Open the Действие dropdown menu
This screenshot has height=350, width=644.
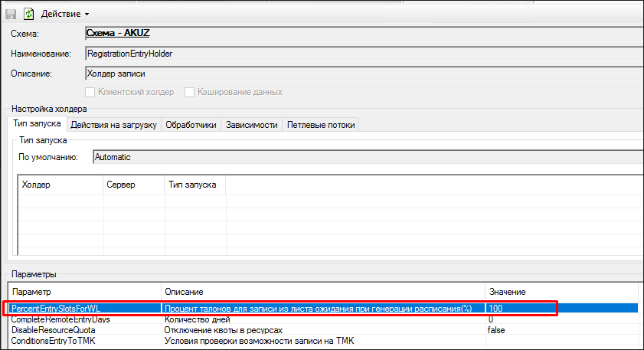pos(67,14)
